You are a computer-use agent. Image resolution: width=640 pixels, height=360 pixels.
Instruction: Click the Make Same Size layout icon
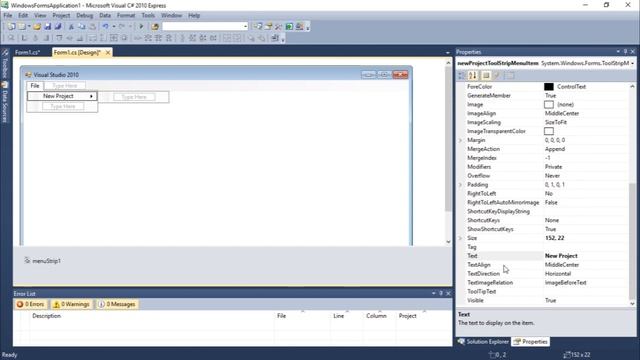113,38
